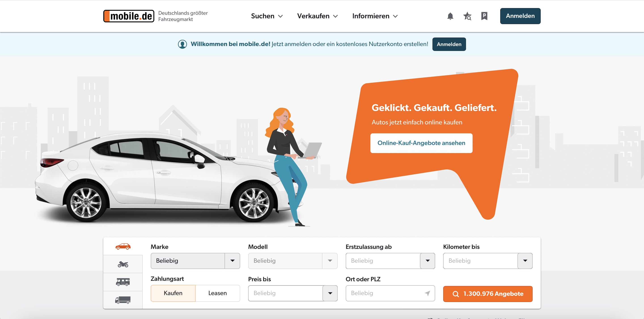
Task: Open the Suchen menu
Action: pos(267,16)
